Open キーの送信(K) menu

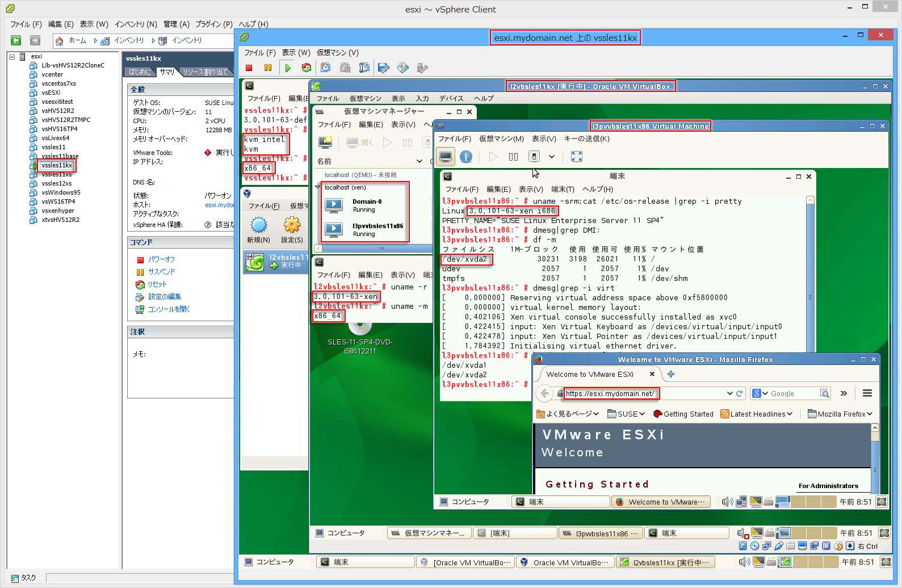(586, 138)
